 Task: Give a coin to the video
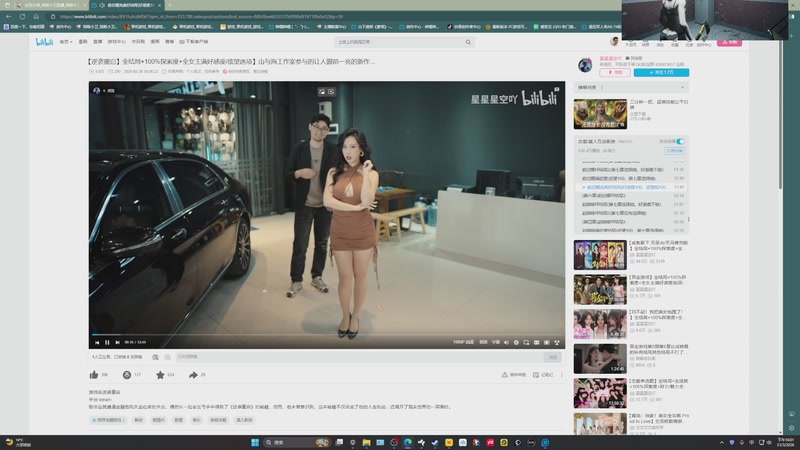pyautogui.click(x=127, y=375)
